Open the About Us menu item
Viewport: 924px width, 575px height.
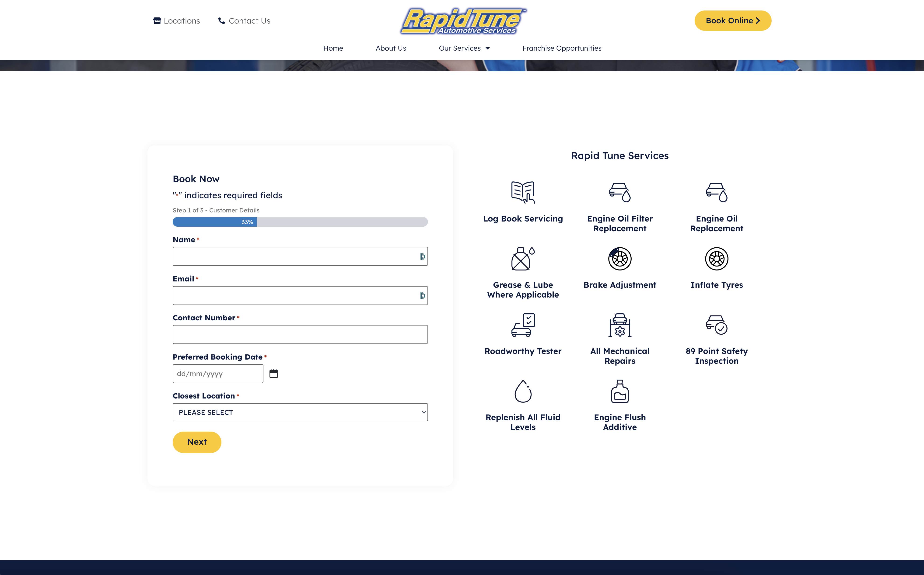[x=391, y=48]
